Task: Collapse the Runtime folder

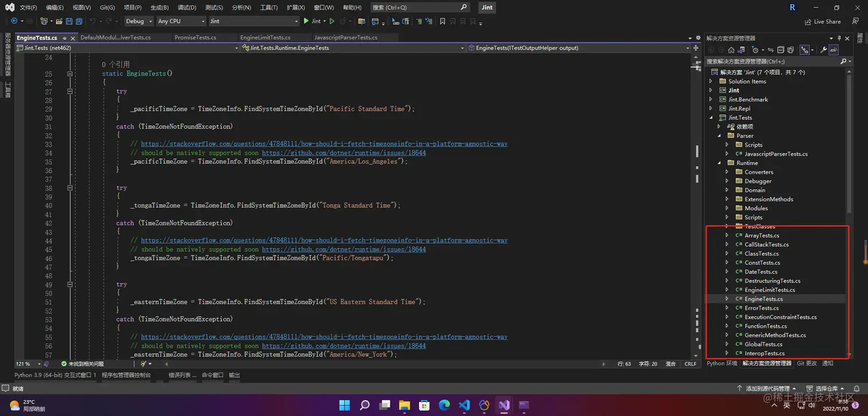Action: tap(719, 163)
